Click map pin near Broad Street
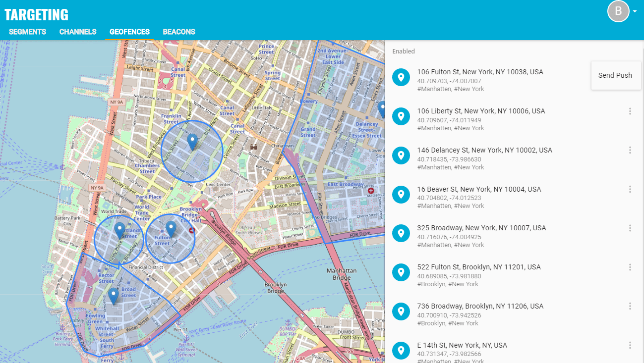 [x=113, y=296]
